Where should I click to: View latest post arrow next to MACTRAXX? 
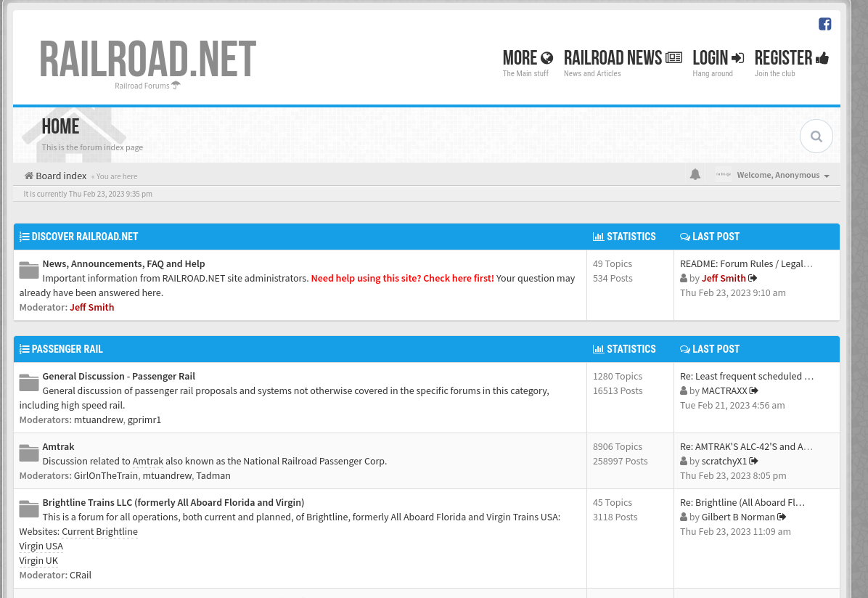tap(753, 390)
